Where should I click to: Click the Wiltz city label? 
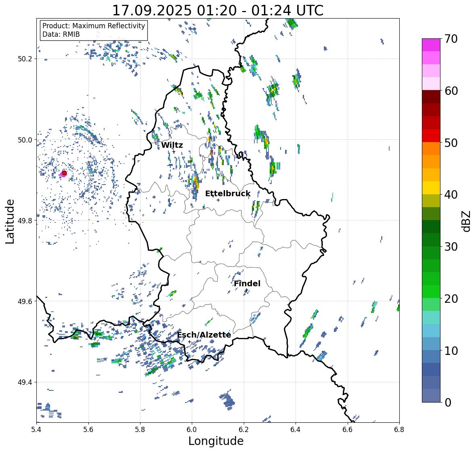(x=172, y=145)
